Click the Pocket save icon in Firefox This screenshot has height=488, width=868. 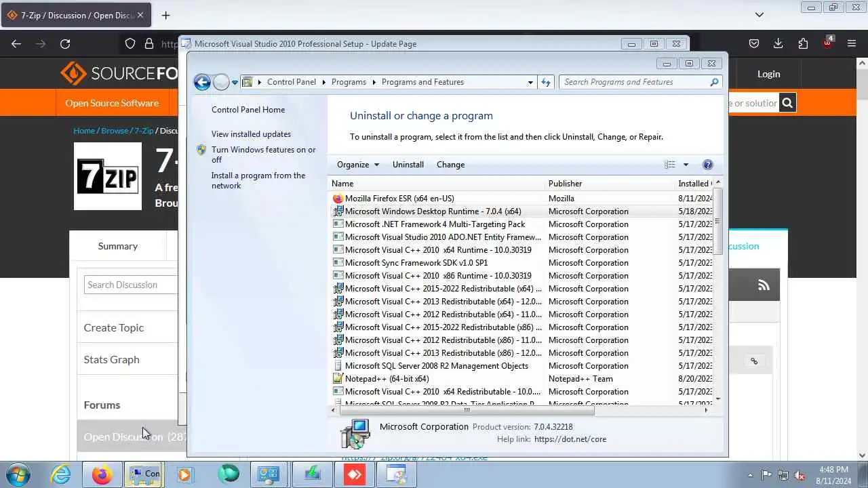pos(753,43)
